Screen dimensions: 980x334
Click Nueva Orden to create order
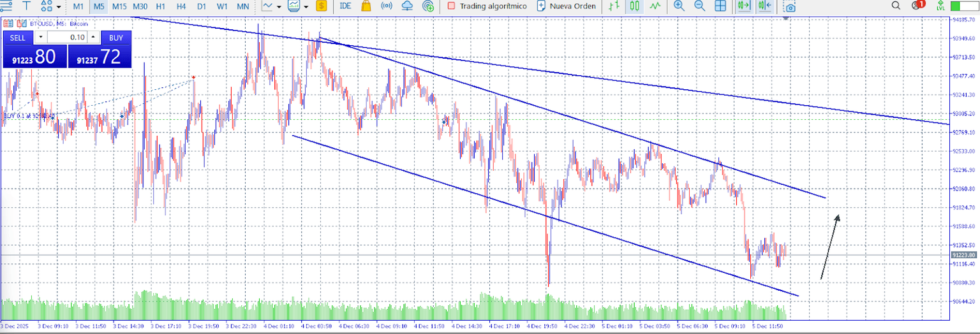(567, 6)
